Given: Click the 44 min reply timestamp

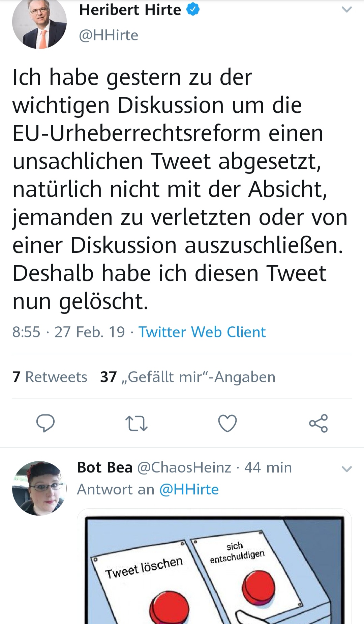Looking at the screenshot, I should pyautogui.click(x=268, y=467).
